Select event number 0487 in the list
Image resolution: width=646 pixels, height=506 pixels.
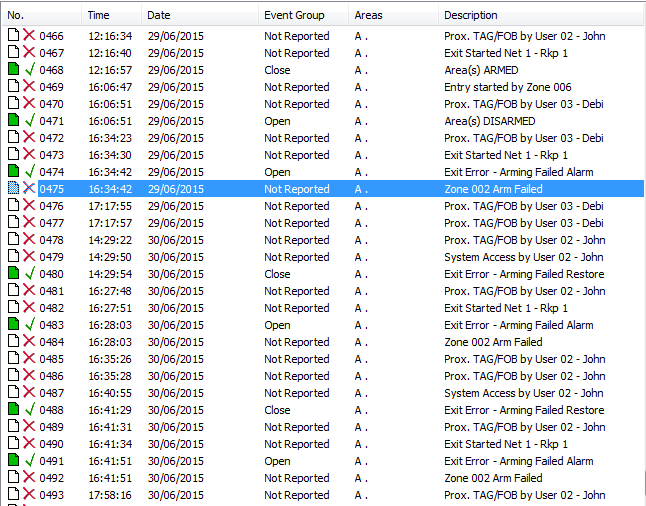click(51, 393)
